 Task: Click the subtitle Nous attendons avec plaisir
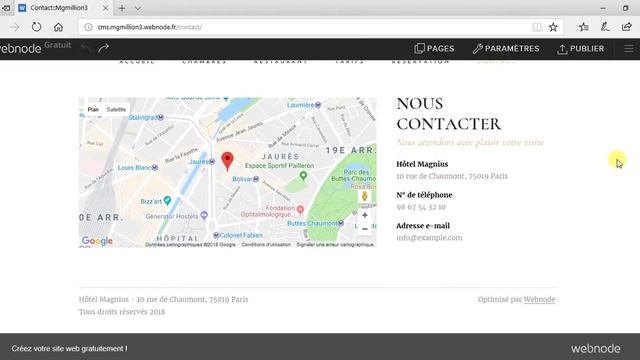tap(470, 142)
